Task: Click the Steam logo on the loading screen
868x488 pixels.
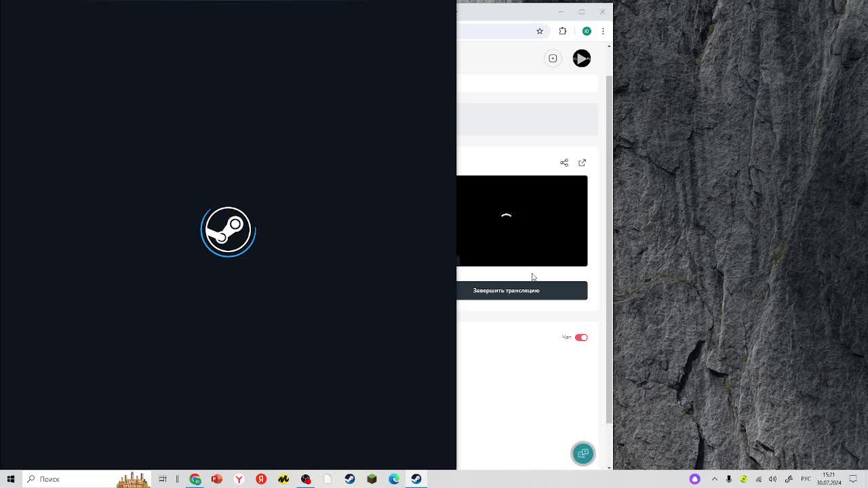Action: pyautogui.click(x=228, y=231)
